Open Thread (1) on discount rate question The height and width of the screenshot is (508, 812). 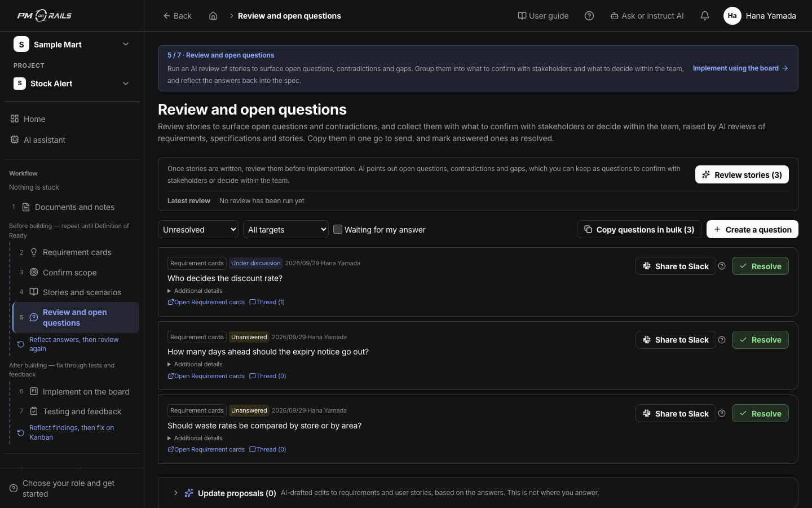click(267, 302)
